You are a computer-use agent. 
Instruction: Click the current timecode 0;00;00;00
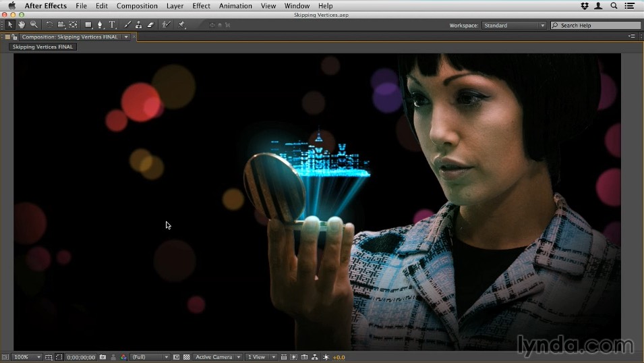pyautogui.click(x=81, y=357)
